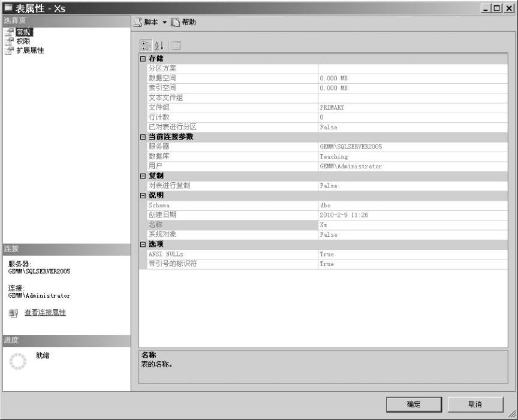The width and height of the screenshot is (518, 420).
Task: Click the property pages icon in grid toolbar
Action: tap(176, 46)
